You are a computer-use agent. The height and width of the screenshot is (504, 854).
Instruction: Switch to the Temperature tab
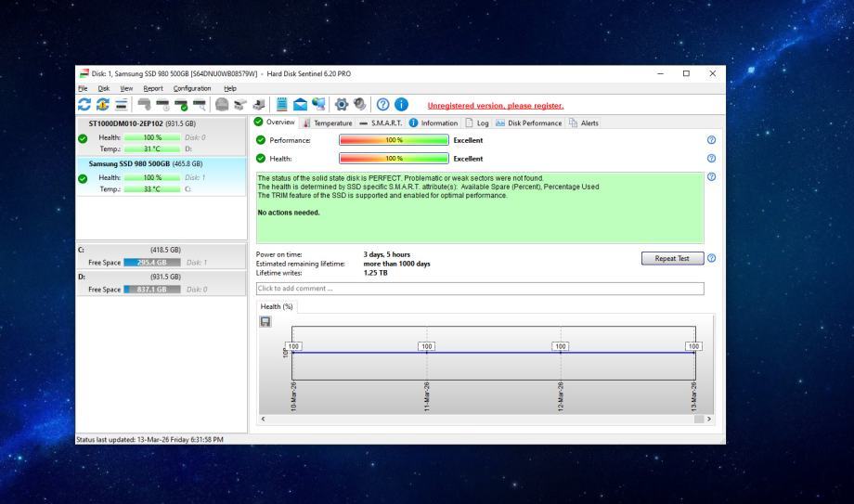(x=326, y=123)
